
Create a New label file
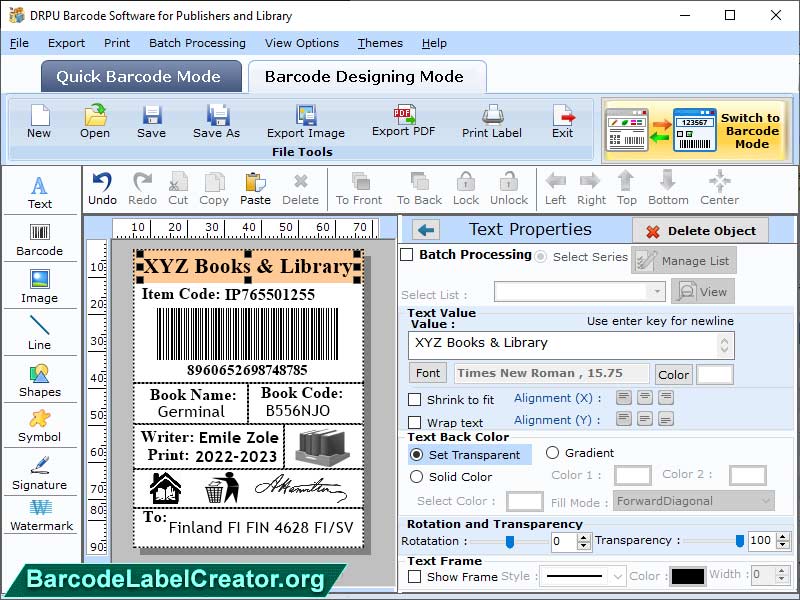coord(39,121)
